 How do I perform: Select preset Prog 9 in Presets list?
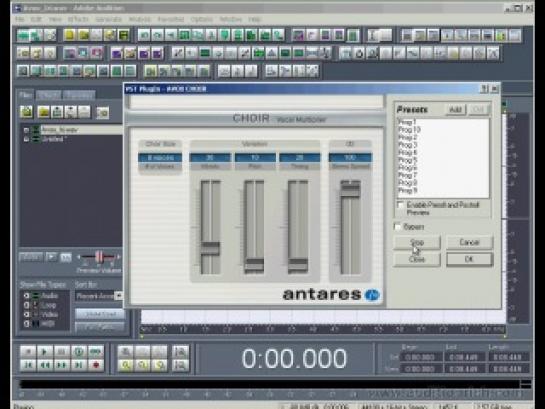point(407,190)
